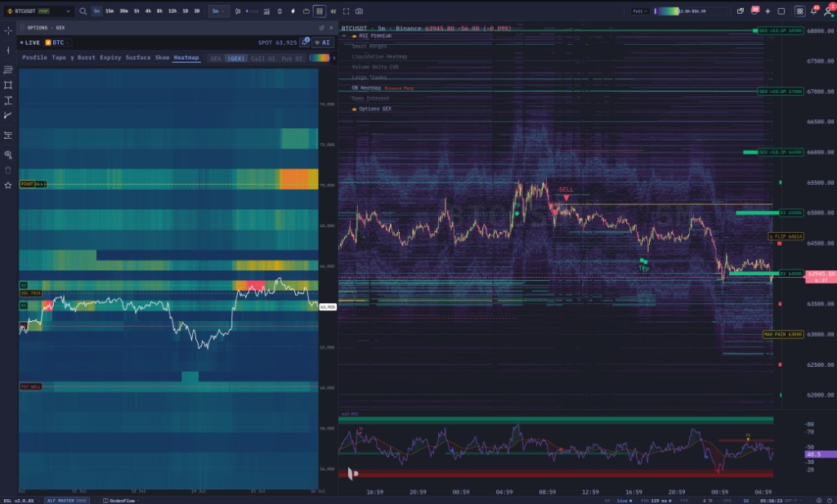Toggle Put OI heatmap mode
This screenshot has height=504, width=837.
tap(292, 59)
